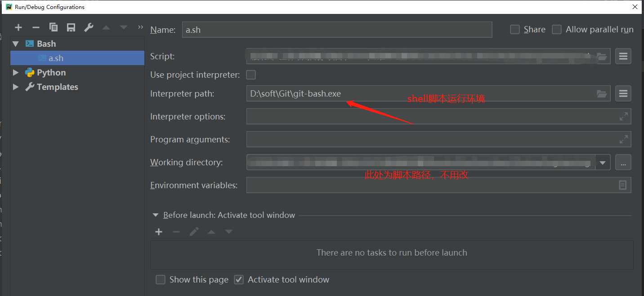Add a Before launch task
The width and height of the screenshot is (644, 296).
tap(158, 231)
